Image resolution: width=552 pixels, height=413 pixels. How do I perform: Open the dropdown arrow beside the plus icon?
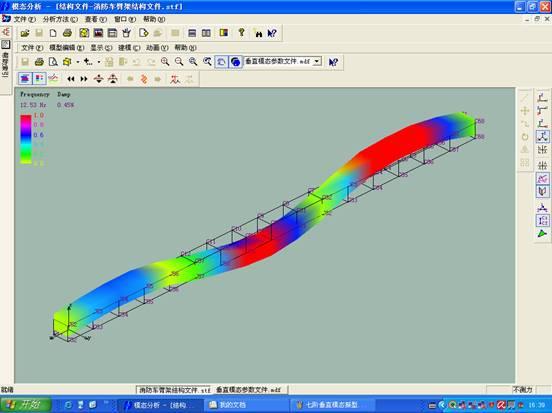99,62
